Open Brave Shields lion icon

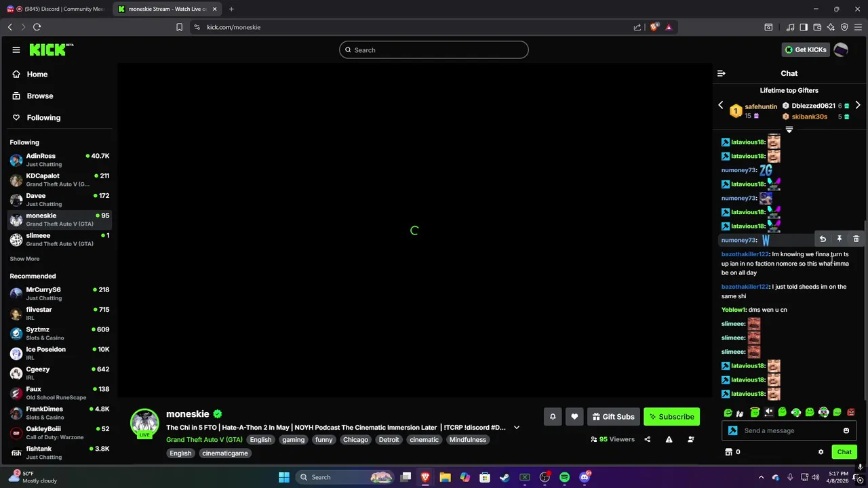pyautogui.click(x=654, y=27)
